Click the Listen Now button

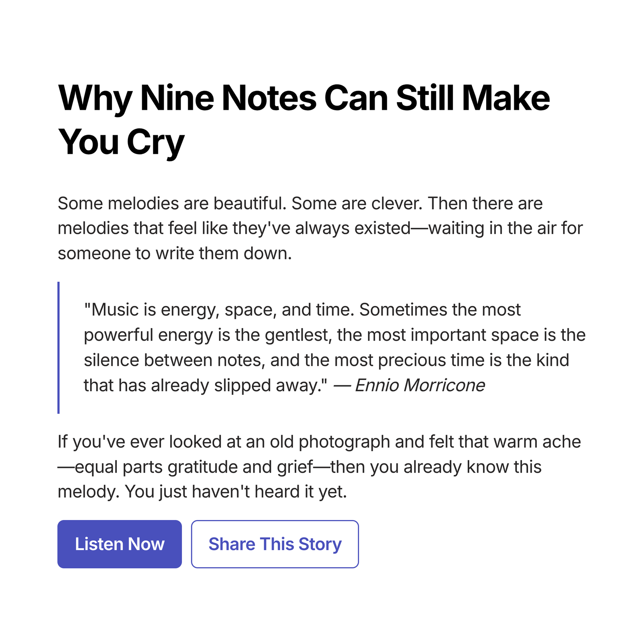(x=120, y=544)
